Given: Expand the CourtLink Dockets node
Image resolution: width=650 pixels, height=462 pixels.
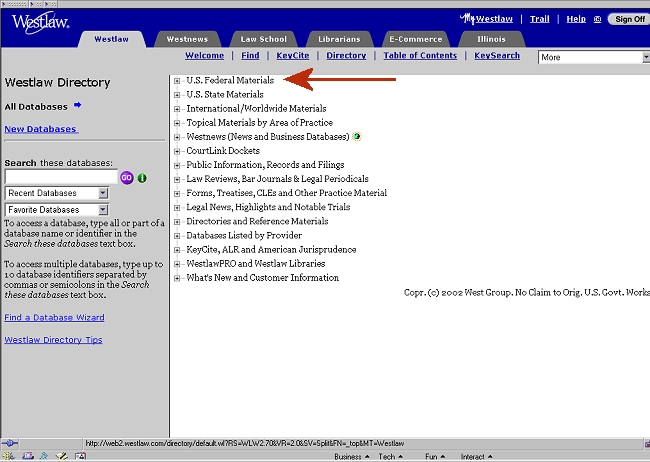Looking at the screenshot, I should pos(177,151).
